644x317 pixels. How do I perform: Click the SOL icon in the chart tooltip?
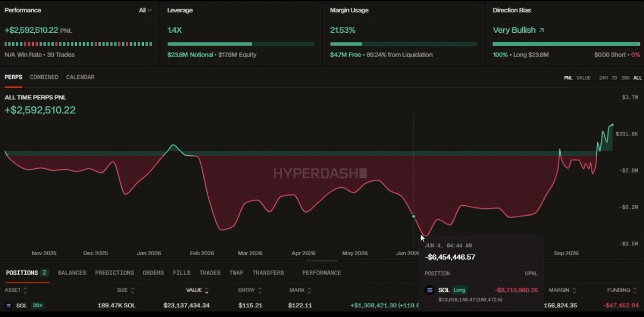(x=429, y=290)
